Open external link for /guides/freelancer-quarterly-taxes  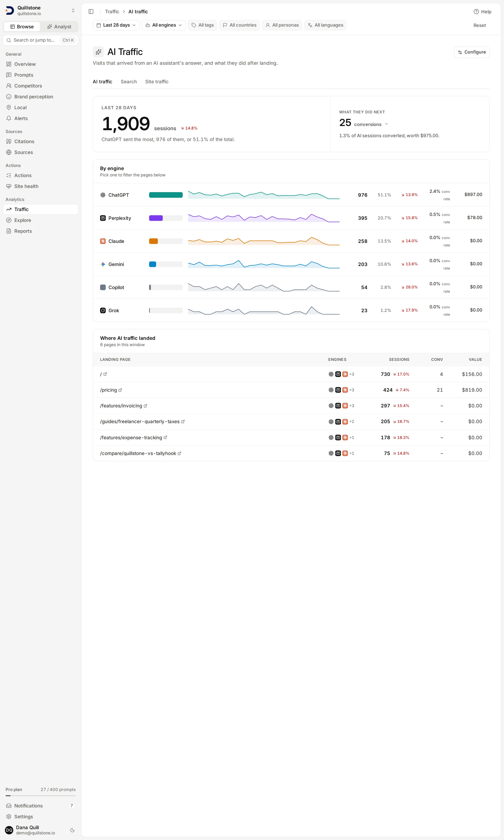pyautogui.click(x=183, y=422)
